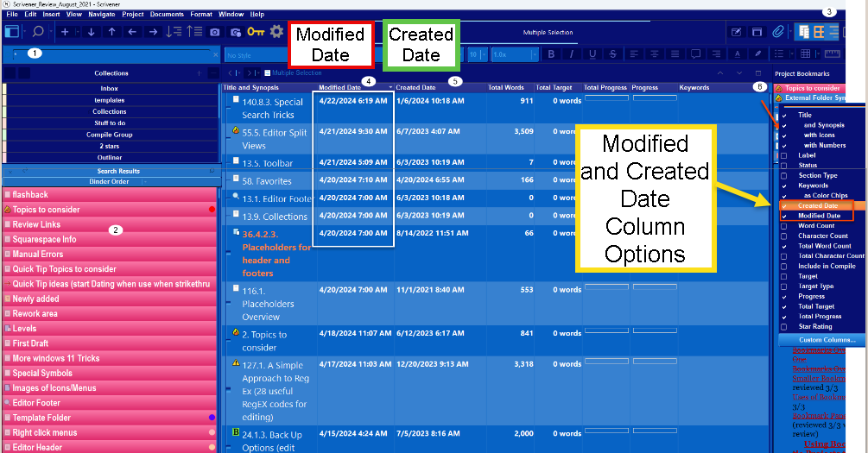Open the gear Project Settings icon
Viewport: 868px width, 453px height.
276,32
